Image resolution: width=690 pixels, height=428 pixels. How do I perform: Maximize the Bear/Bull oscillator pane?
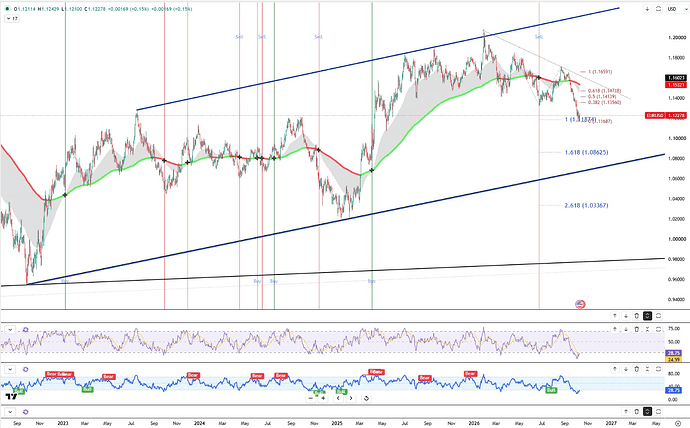(658, 369)
